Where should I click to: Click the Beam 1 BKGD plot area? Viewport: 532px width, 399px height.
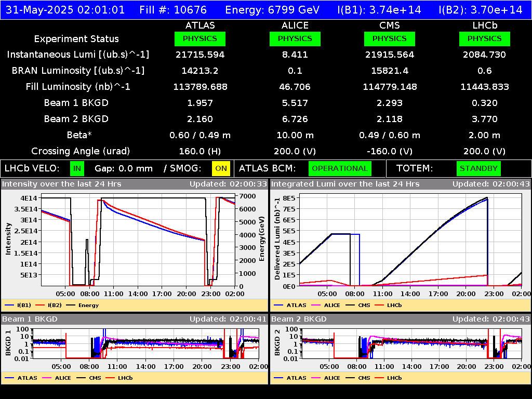click(x=146, y=343)
